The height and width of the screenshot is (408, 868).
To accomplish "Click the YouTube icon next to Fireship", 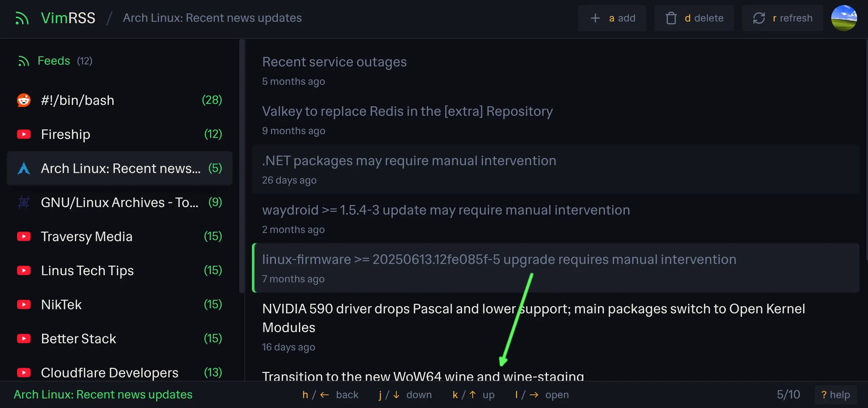I will click(23, 134).
